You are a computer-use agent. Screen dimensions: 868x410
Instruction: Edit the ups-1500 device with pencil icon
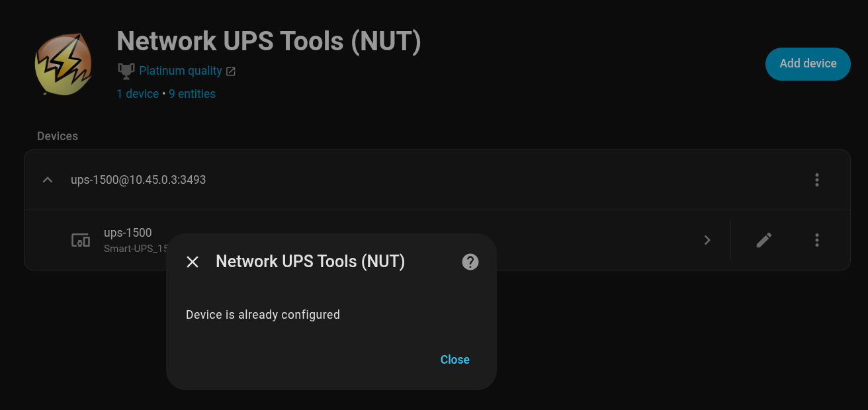(764, 240)
